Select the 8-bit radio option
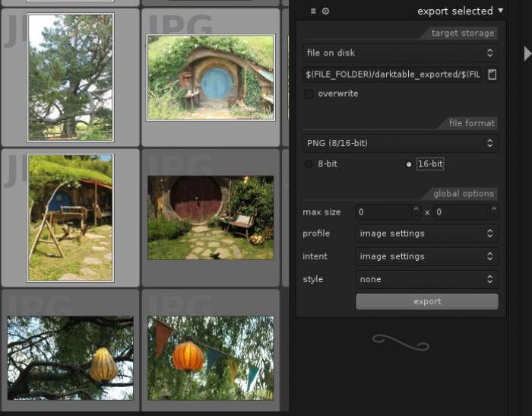This screenshot has height=416, width=532. tap(309, 164)
